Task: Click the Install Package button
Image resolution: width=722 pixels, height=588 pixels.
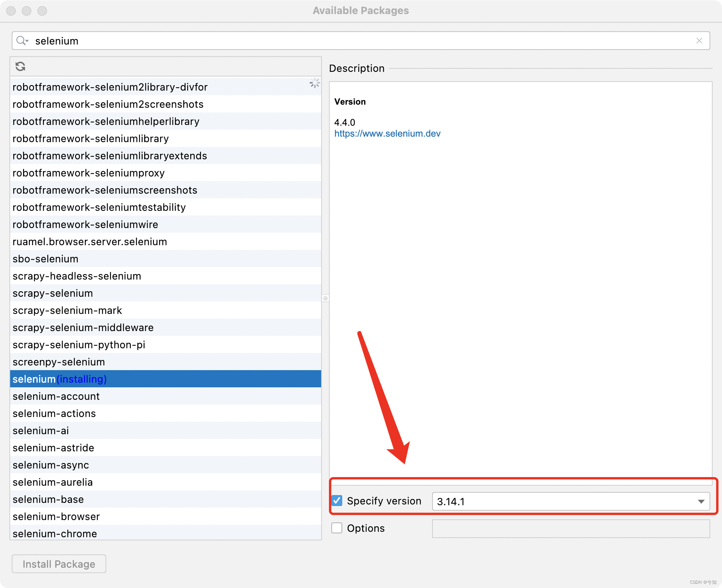Action: pyautogui.click(x=59, y=564)
